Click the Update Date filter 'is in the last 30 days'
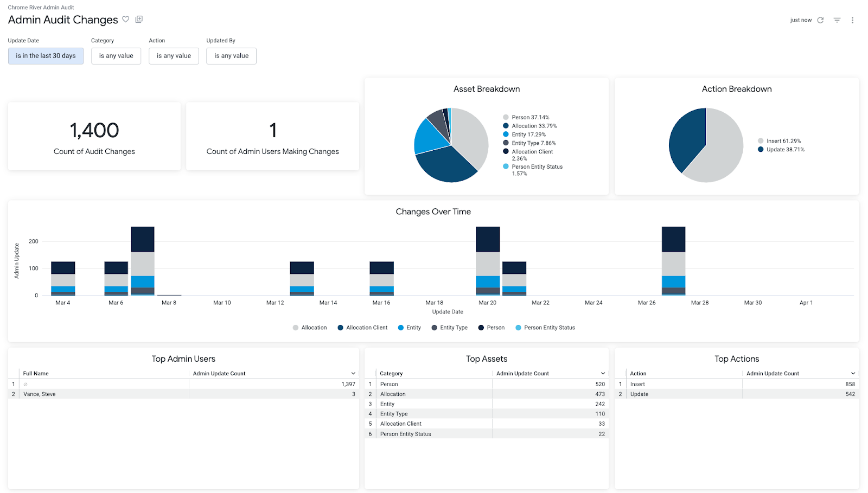 46,55
